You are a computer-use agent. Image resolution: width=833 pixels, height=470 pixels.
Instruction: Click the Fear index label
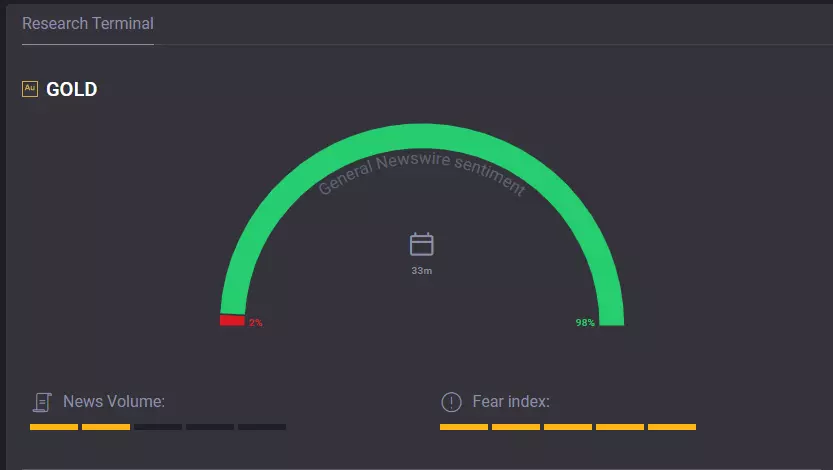coord(511,401)
